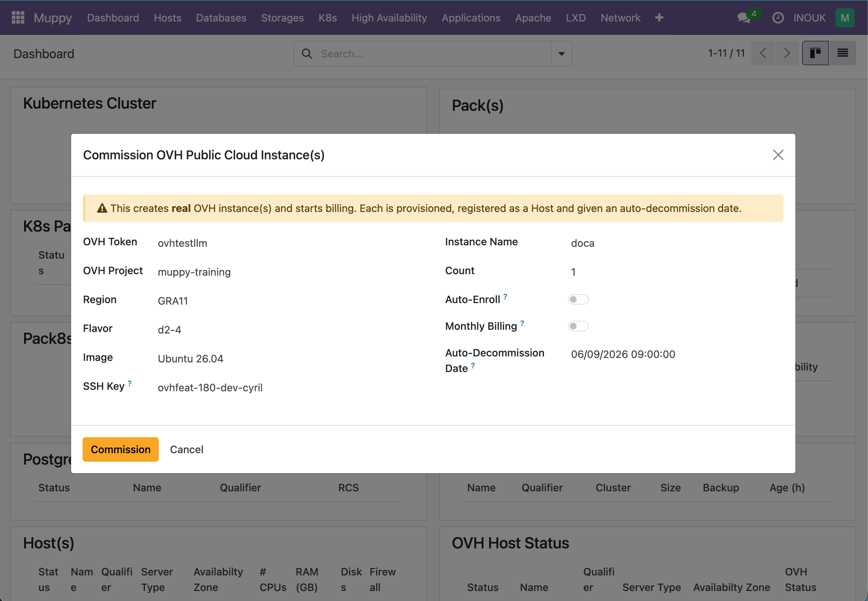Click the plus icon in navbar
The width and height of the screenshot is (868, 601).
click(x=659, y=18)
